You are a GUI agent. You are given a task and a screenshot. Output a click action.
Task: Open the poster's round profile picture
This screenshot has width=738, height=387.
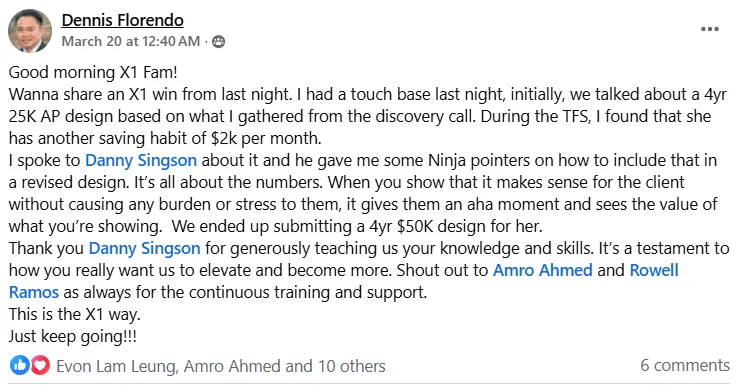pyautogui.click(x=30, y=31)
